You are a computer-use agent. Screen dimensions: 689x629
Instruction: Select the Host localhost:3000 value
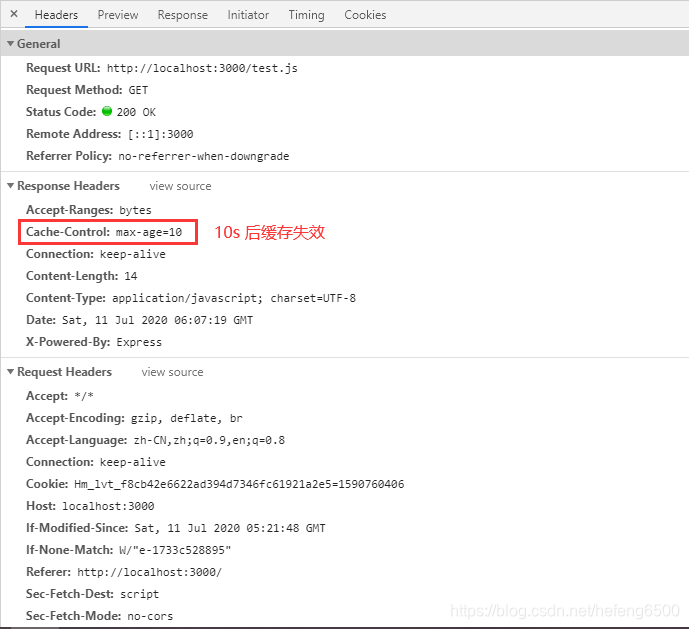tap(108, 506)
